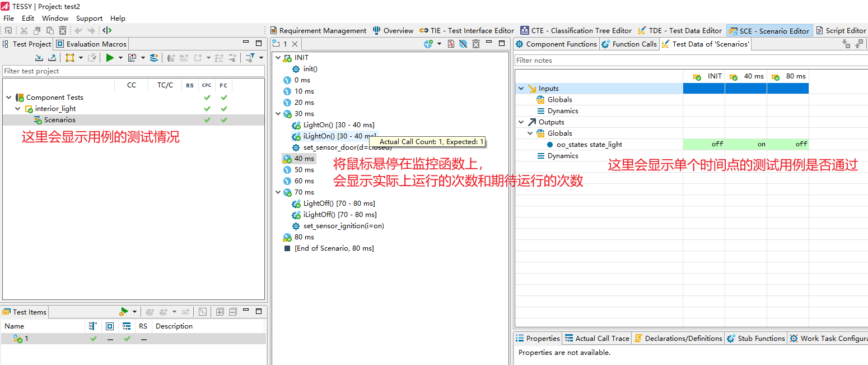Run tests with the green play button
Screen dimensions: 868x365
pos(110,57)
